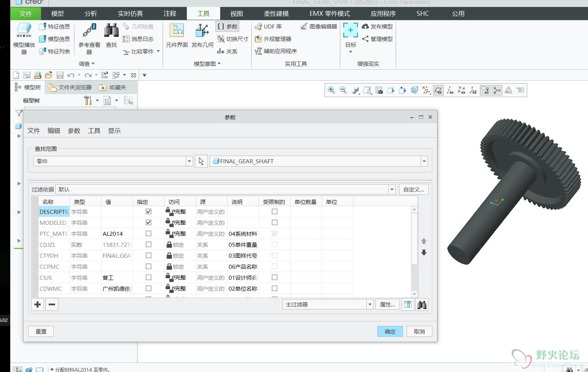Switch to the 分析 ribbon tab
This screenshot has height=372, width=588.
click(x=91, y=14)
